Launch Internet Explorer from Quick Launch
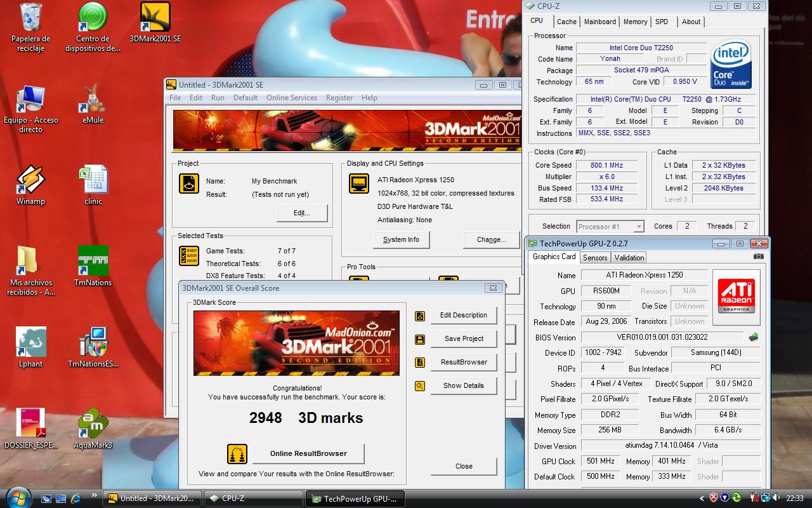 pyautogui.click(x=76, y=498)
